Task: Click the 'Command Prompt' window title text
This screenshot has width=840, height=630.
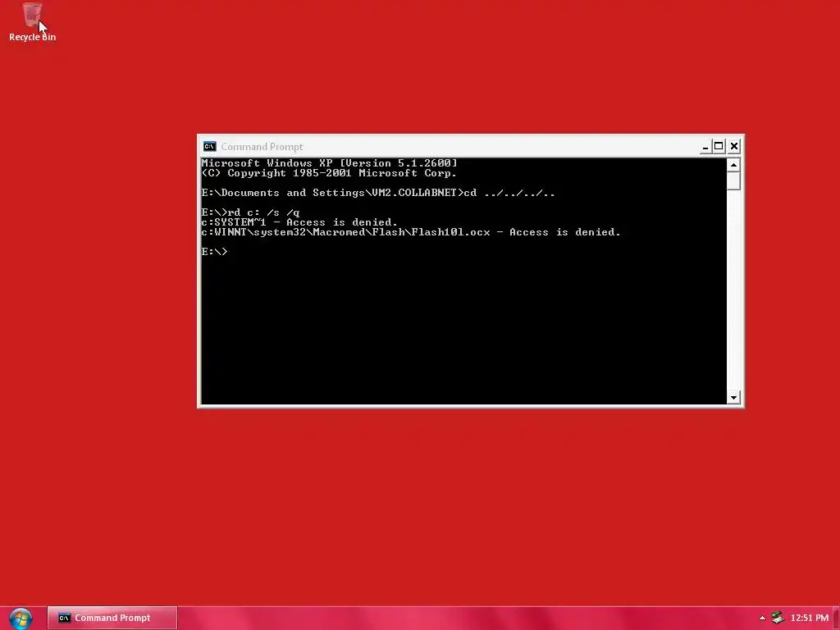Action: 262,146
